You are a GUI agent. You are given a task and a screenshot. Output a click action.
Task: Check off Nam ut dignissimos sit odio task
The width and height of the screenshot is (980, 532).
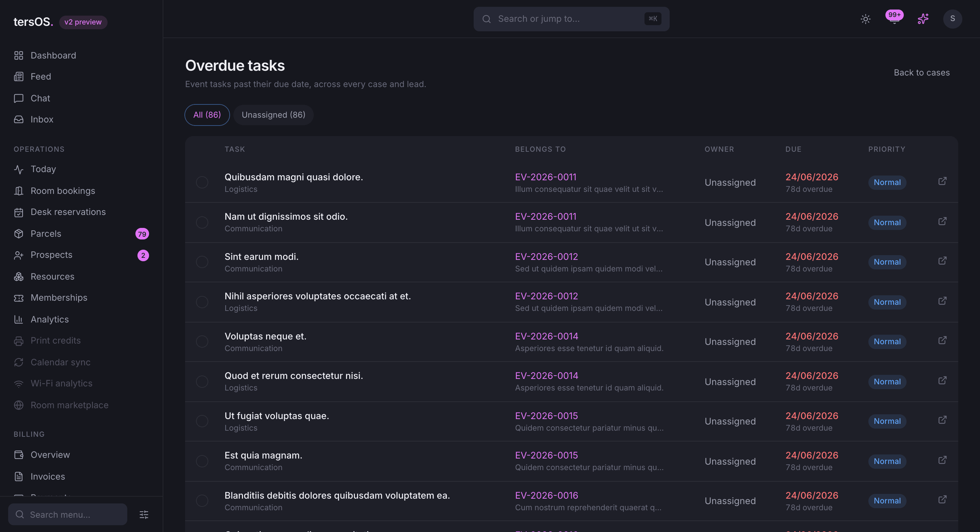tap(202, 222)
